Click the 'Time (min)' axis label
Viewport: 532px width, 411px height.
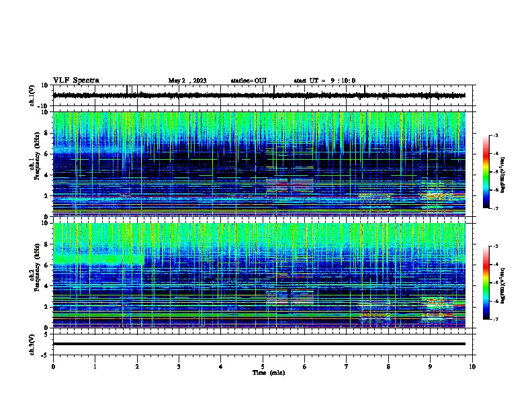click(269, 373)
